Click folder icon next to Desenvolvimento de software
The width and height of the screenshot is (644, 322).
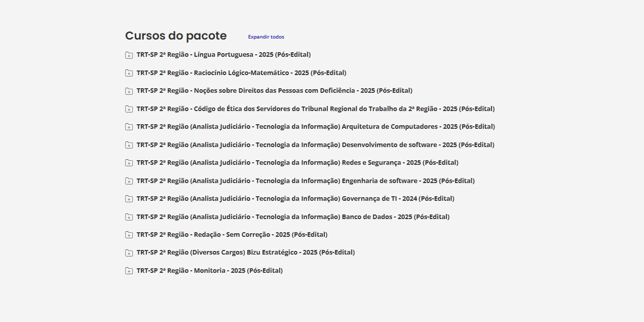[x=129, y=145]
